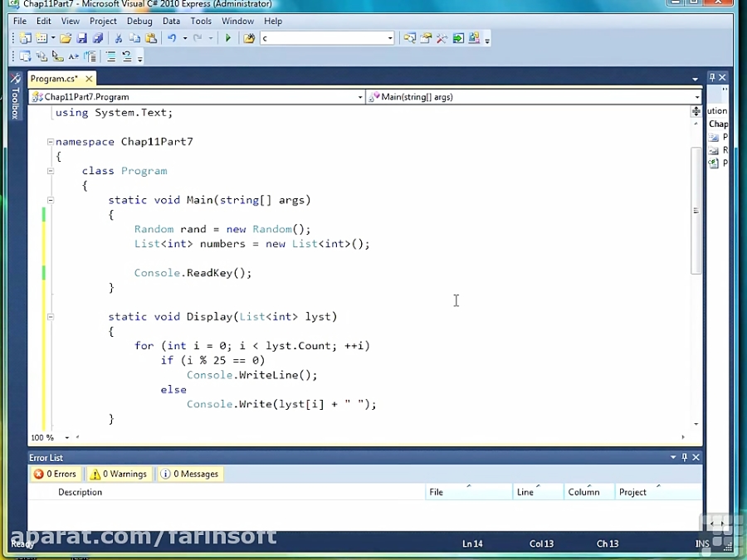Image resolution: width=747 pixels, height=560 pixels.
Task: Toggle the 0 Messages filter
Action: coord(190,474)
